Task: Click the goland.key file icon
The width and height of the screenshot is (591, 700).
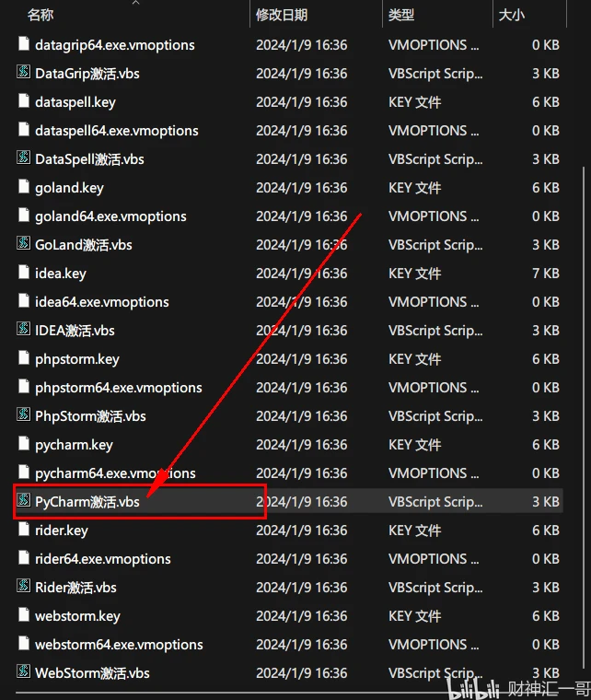Action: pyautogui.click(x=24, y=187)
